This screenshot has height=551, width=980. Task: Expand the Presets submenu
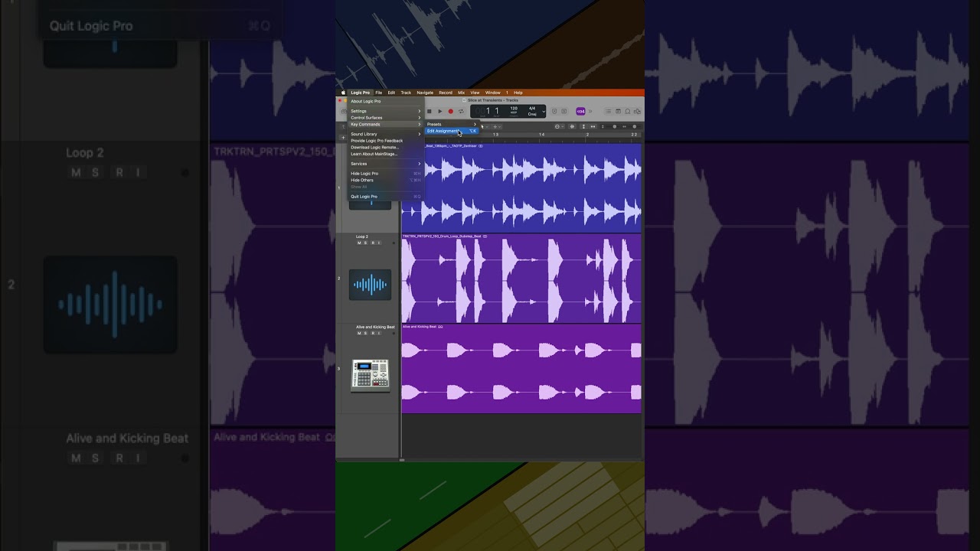[x=452, y=124]
